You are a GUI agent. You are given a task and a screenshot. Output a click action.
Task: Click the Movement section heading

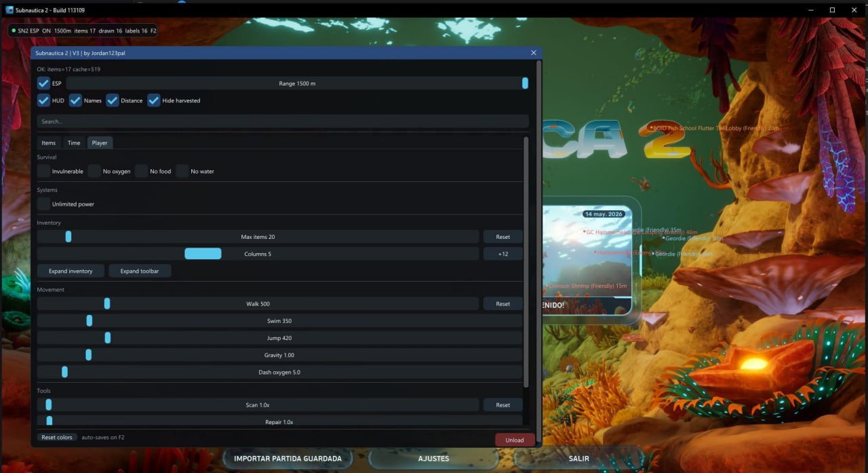[51, 290]
